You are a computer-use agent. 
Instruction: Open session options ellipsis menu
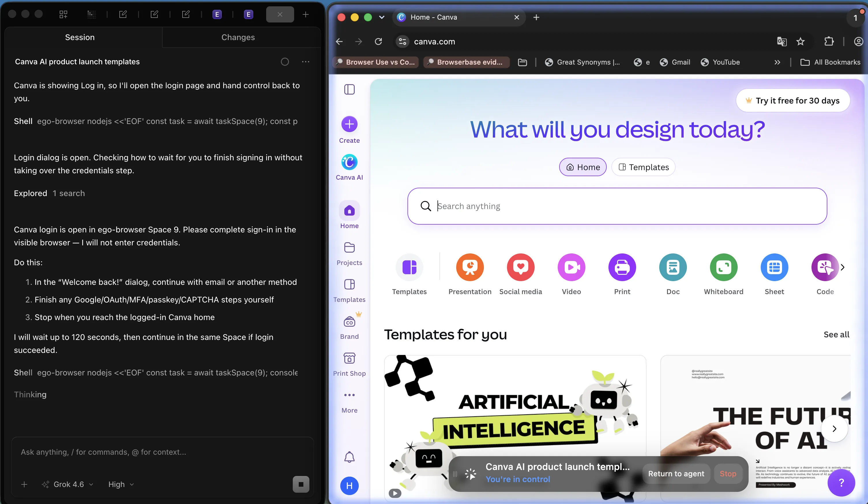tap(305, 62)
